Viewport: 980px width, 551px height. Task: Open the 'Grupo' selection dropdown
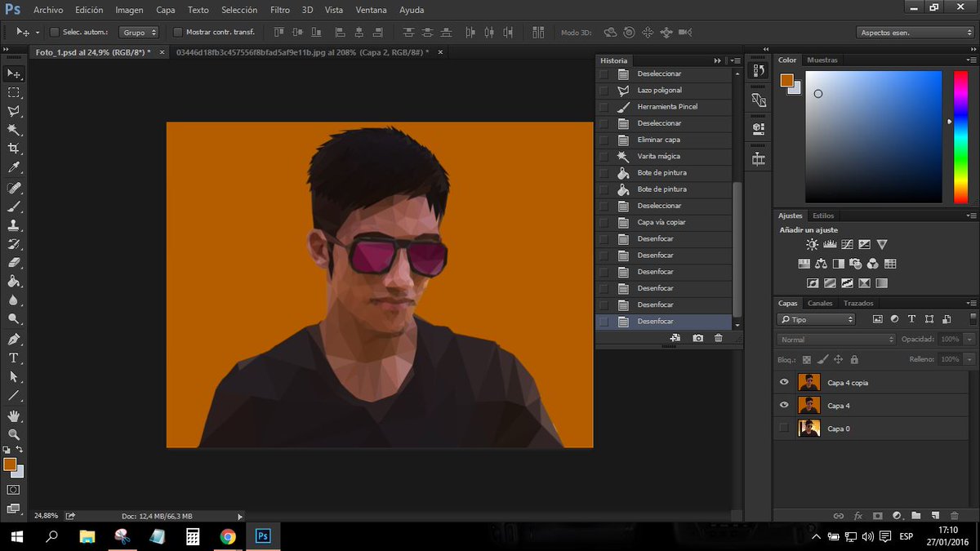[139, 32]
